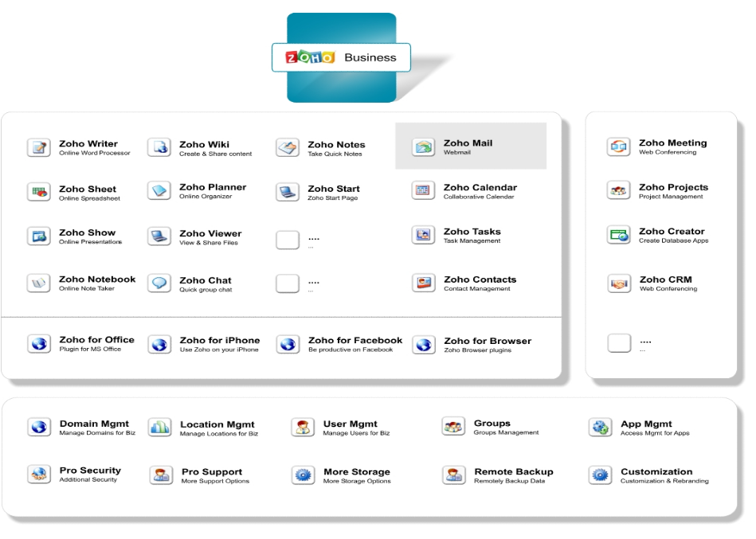Click the Pro Security icon

(40, 475)
